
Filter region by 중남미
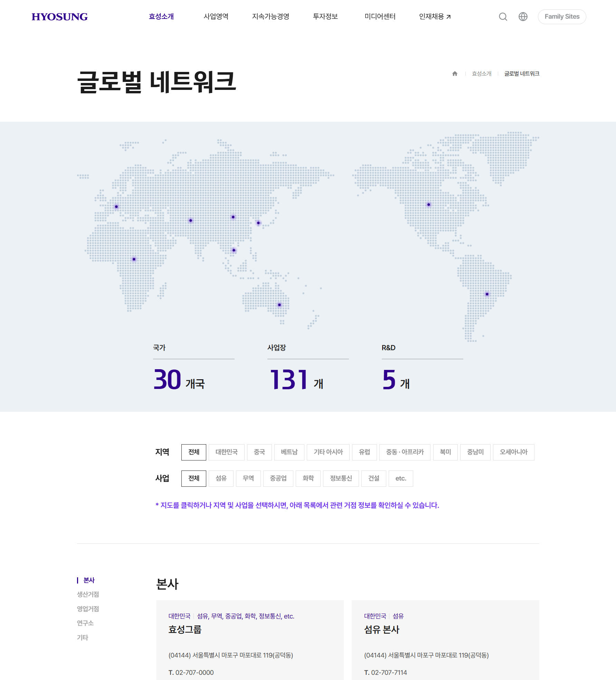pyautogui.click(x=475, y=452)
